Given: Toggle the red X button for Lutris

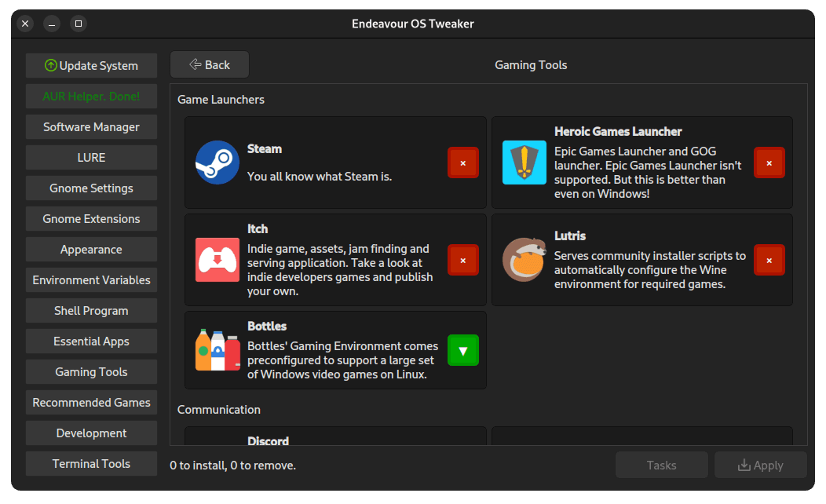Looking at the screenshot, I should (769, 260).
